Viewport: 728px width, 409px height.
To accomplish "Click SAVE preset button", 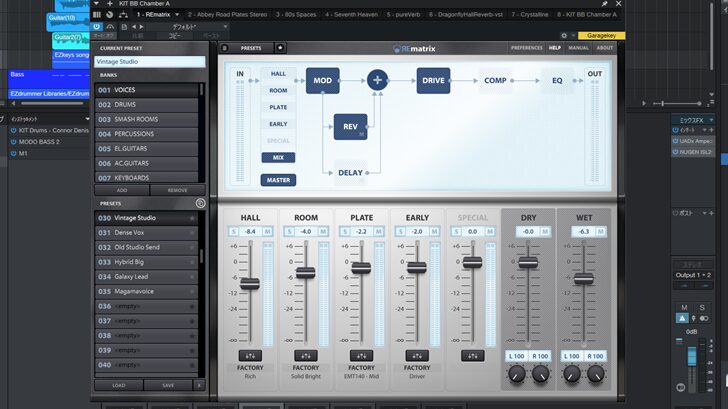I will tap(168, 385).
